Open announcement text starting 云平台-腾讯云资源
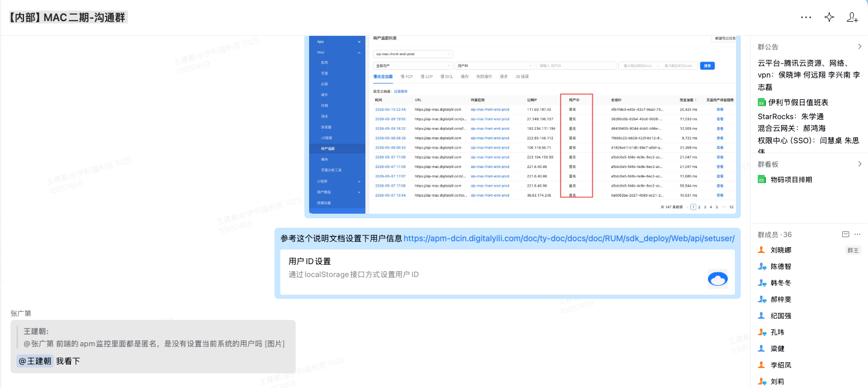 click(x=809, y=75)
